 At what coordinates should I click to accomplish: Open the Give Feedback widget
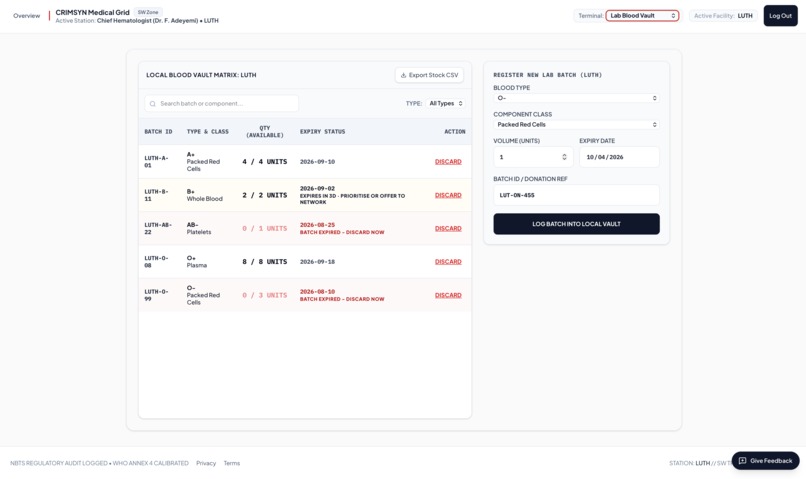pyautogui.click(x=765, y=461)
